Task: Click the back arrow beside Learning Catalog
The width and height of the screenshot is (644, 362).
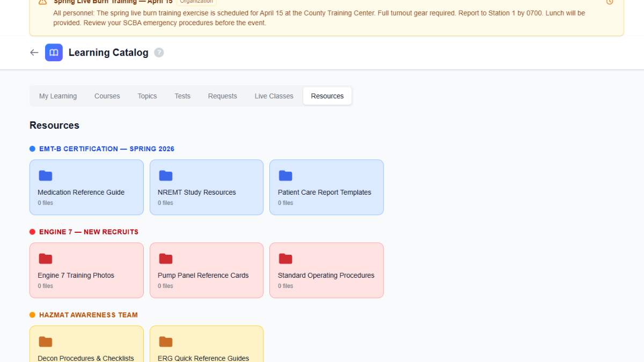Action: (34, 53)
